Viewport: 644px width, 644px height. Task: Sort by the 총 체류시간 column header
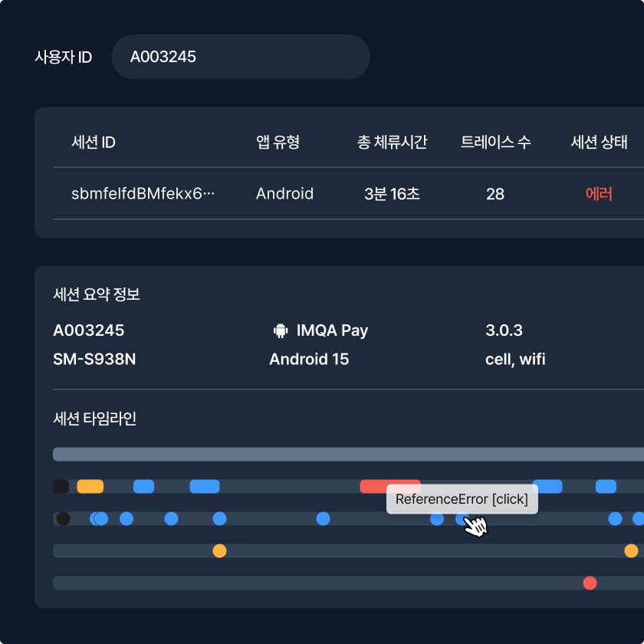point(392,142)
